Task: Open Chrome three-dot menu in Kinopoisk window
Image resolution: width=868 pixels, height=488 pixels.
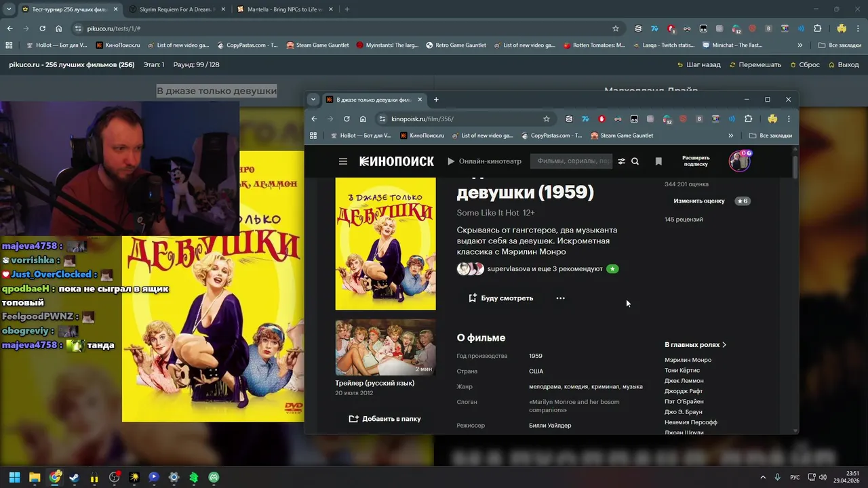Action: 789,119
